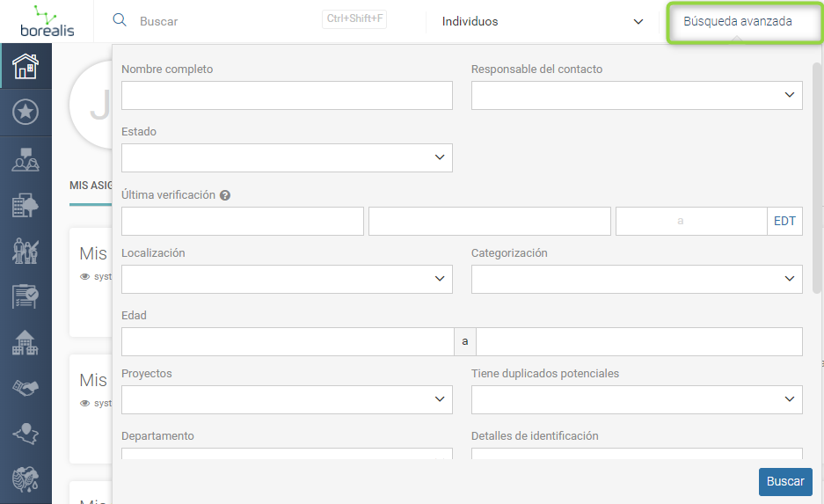Open the home dashboard icon in sidebar
Viewport: 824px width, 504px height.
[x=26, y=66]
